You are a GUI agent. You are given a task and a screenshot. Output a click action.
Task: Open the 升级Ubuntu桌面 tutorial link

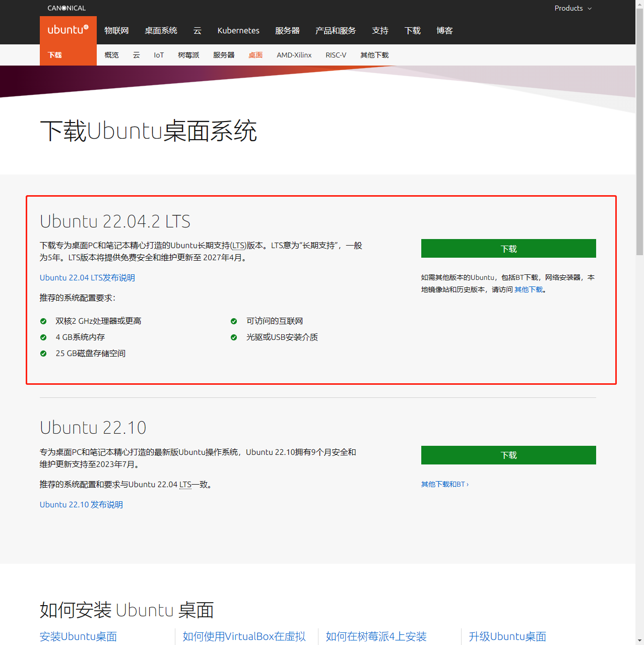tap(507, 636)
